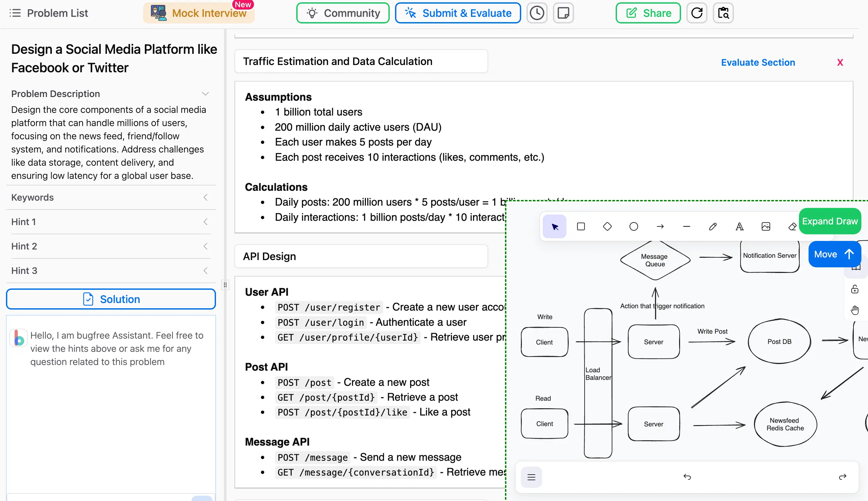Open the Solution panel
This screenshot has width=868, height=501.
tap(111, 299)
